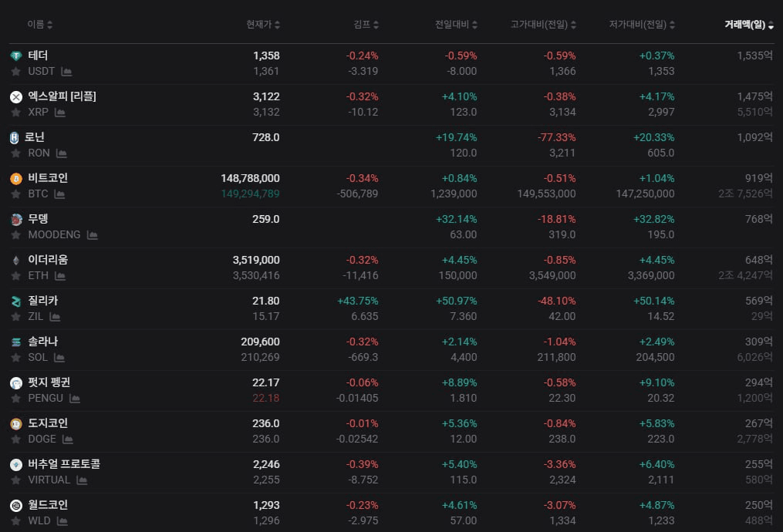
Task: Open the chart icon beside VIRTUAL
Action: tap(82, 481)
